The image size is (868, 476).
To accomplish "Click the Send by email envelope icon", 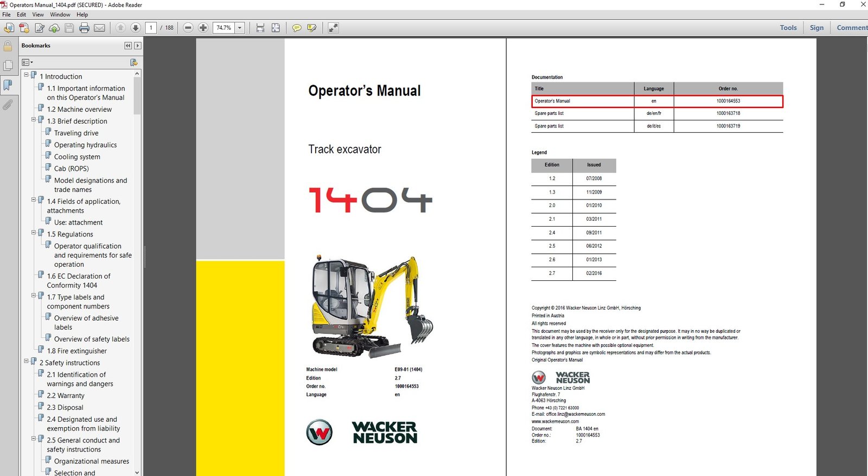I will (99, 28).
